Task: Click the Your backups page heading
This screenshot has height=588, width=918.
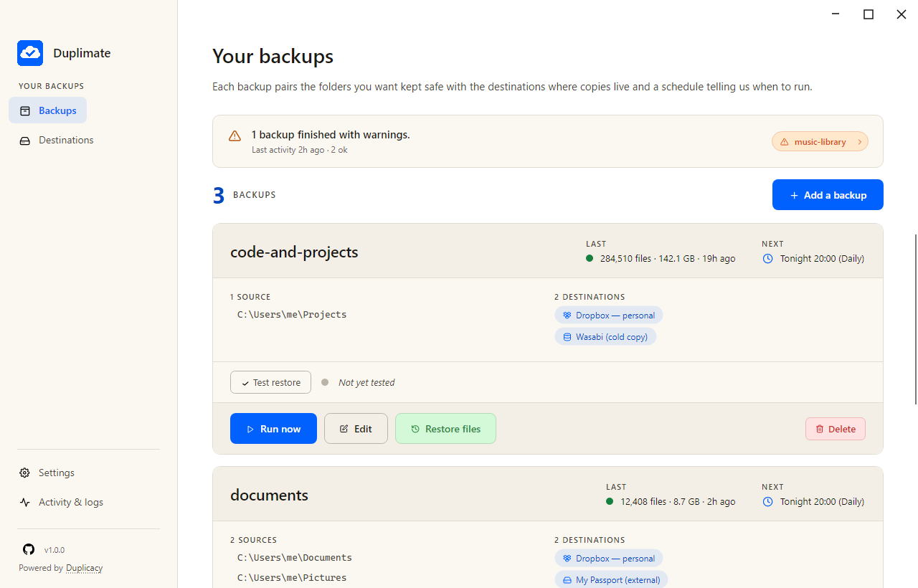Action: (273, 56)
